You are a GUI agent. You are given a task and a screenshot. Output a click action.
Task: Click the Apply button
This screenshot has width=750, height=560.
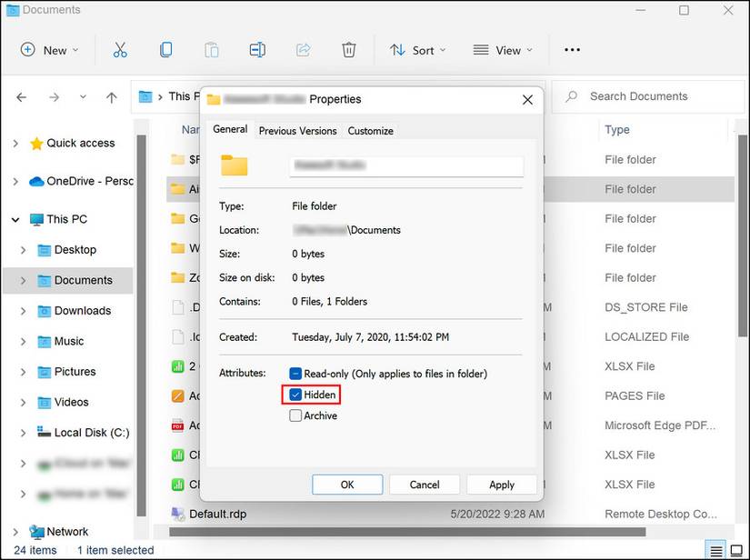501,485
